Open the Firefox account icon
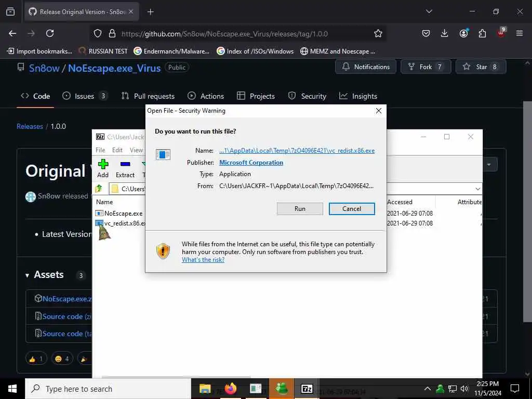Screen dimensions: 532x399 pyautogui.click(x=463, y=34)
